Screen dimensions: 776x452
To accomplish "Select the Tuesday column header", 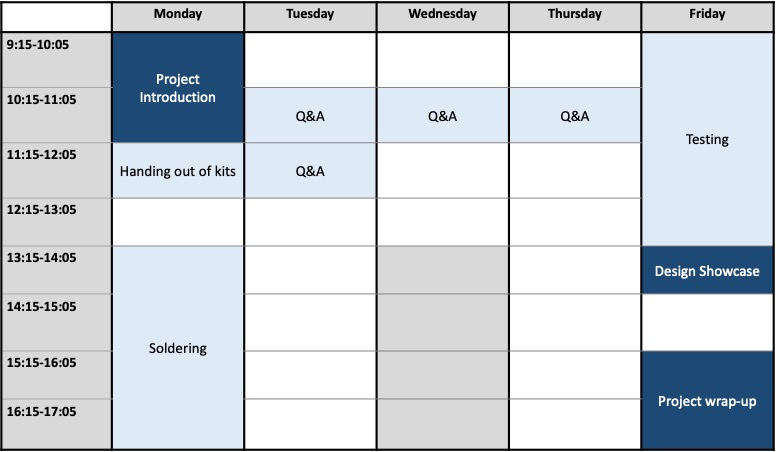I will point(310,15).
